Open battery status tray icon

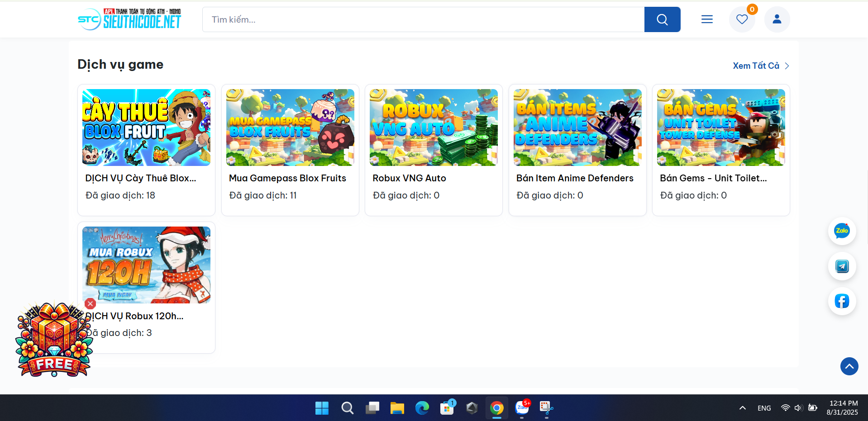click(x=813, y=408)
